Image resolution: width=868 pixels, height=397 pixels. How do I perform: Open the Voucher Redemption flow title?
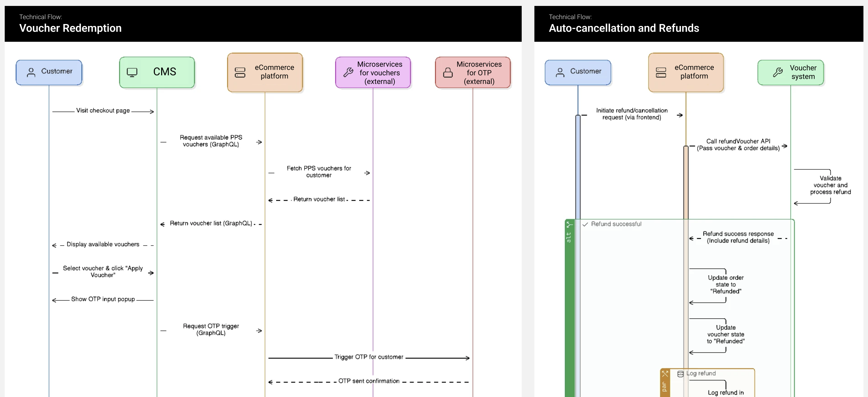click(70, 28)
